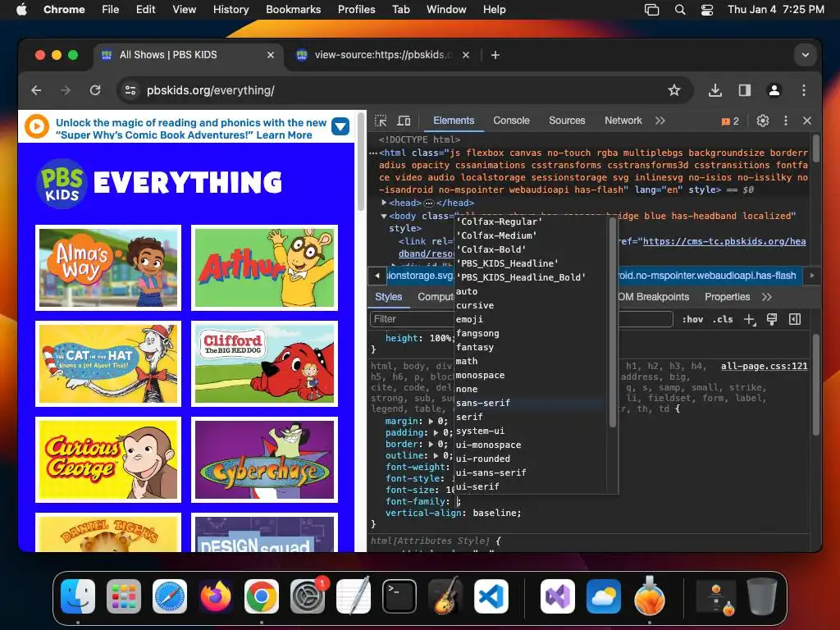Collapse the body element node
Screen dimensions: 840x630
[x=384, y=216]
